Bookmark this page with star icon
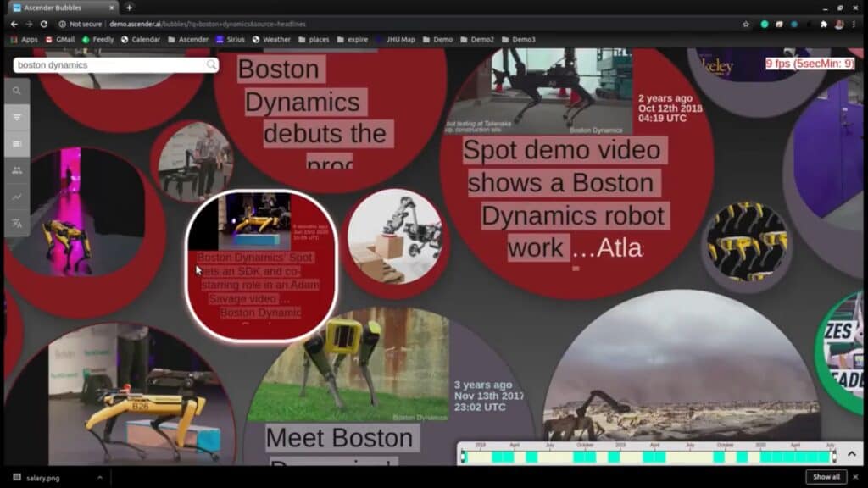The image size is (868, 488). 746,24
